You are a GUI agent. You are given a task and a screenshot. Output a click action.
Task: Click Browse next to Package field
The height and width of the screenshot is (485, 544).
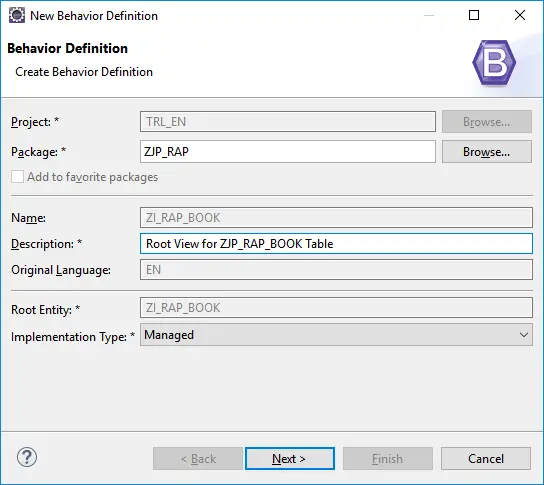click(487, 152)
